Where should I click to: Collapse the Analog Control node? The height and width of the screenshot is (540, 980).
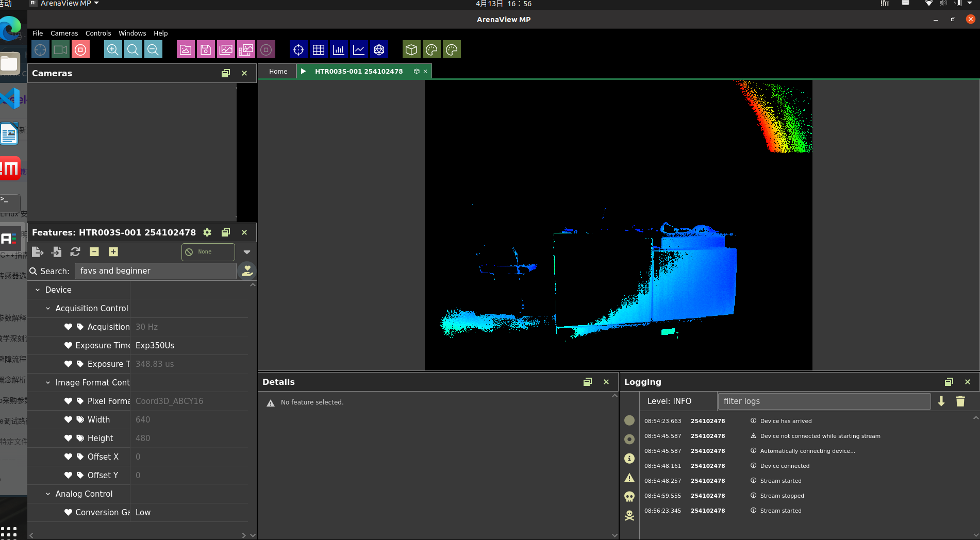[x=48, y=494]
